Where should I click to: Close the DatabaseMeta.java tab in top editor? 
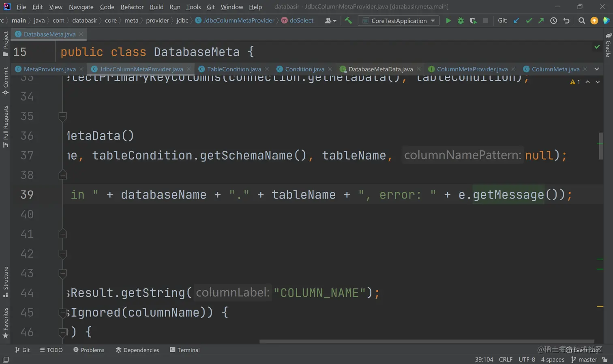81,34
